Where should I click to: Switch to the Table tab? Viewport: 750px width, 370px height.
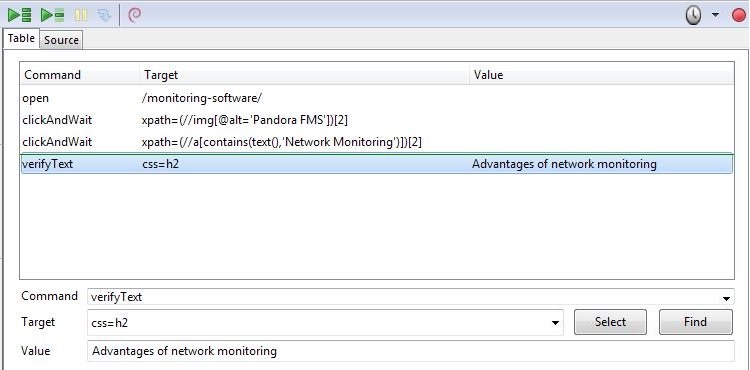coord(21,38)
